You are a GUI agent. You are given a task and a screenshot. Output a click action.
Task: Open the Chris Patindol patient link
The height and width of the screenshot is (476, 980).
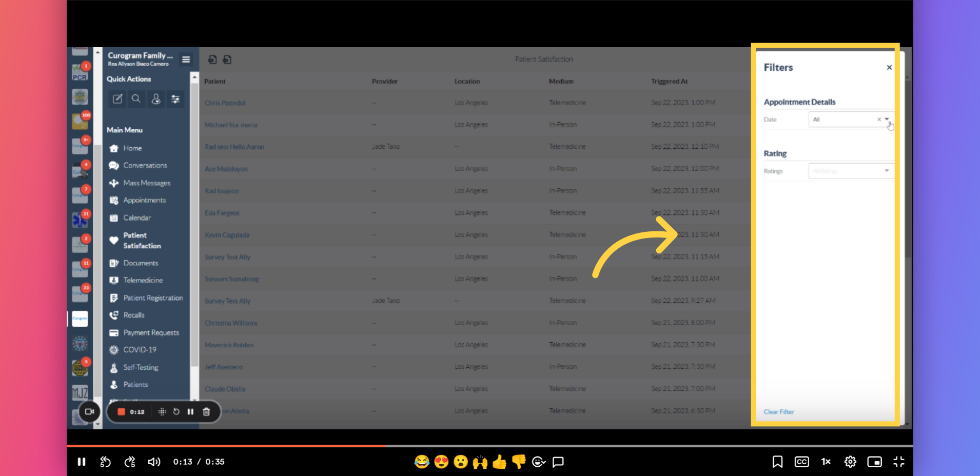pyautogui.click(x=225, y=103)
